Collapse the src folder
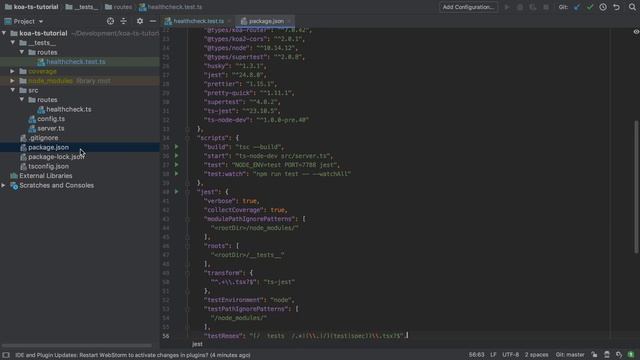Viewport: 640px width, 360px height. tap(13, 90)
